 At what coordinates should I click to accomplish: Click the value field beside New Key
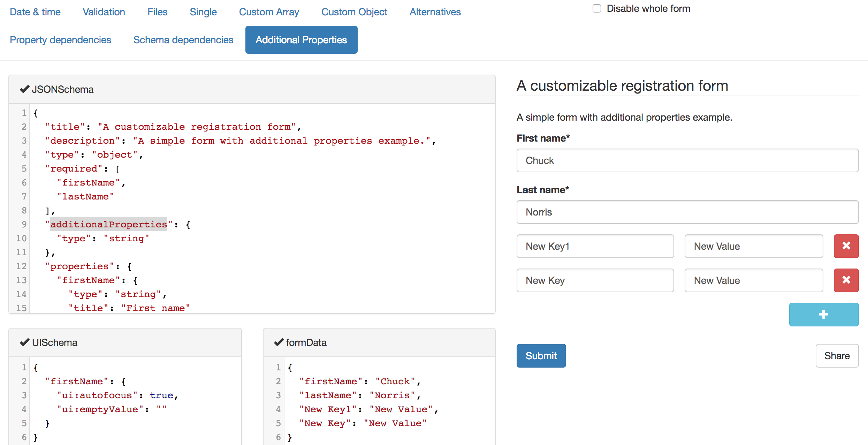pyautogui.click(x=753, y=280)
